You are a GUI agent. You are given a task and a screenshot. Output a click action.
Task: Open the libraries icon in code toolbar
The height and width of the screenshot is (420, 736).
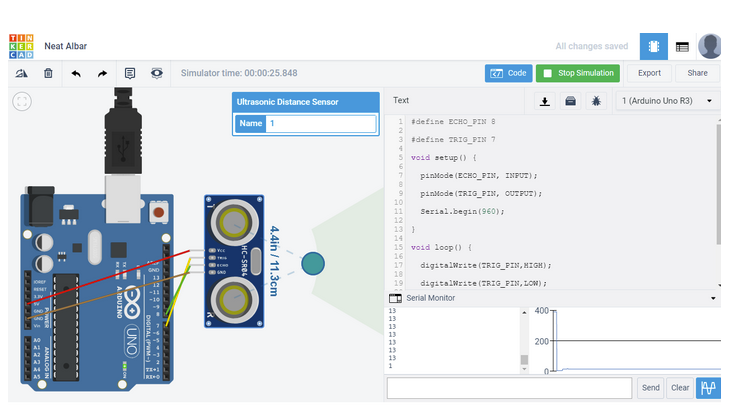click(570, 101)
